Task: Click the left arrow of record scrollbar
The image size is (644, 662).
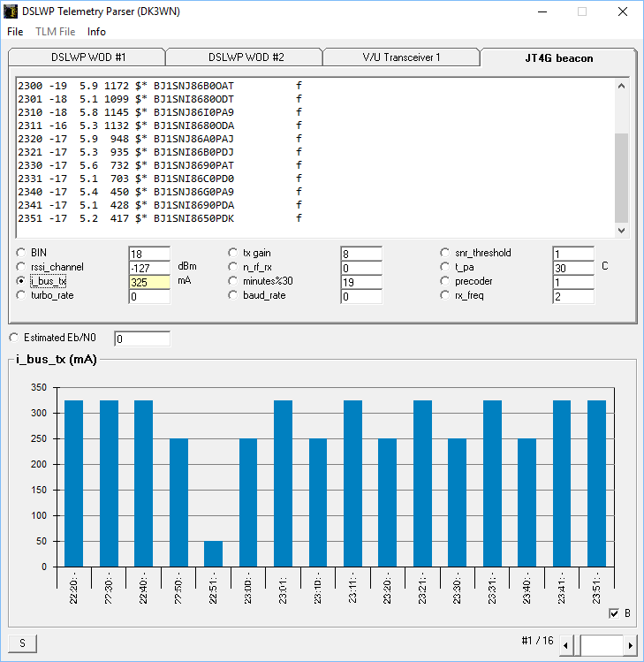Action: (x=566, y=645)
